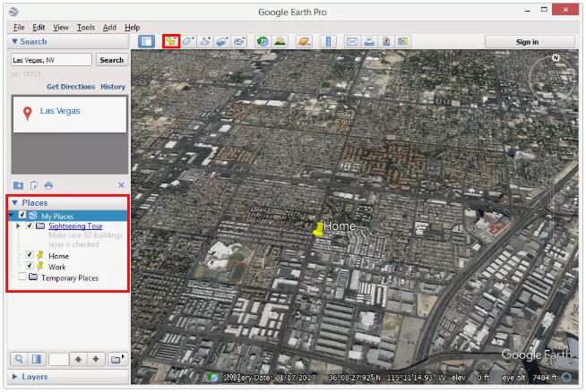The width and height of the screenshot is (586, 392).
Task: Uncheck the Work placemark checkbox
Action: [x=30, y=266]
